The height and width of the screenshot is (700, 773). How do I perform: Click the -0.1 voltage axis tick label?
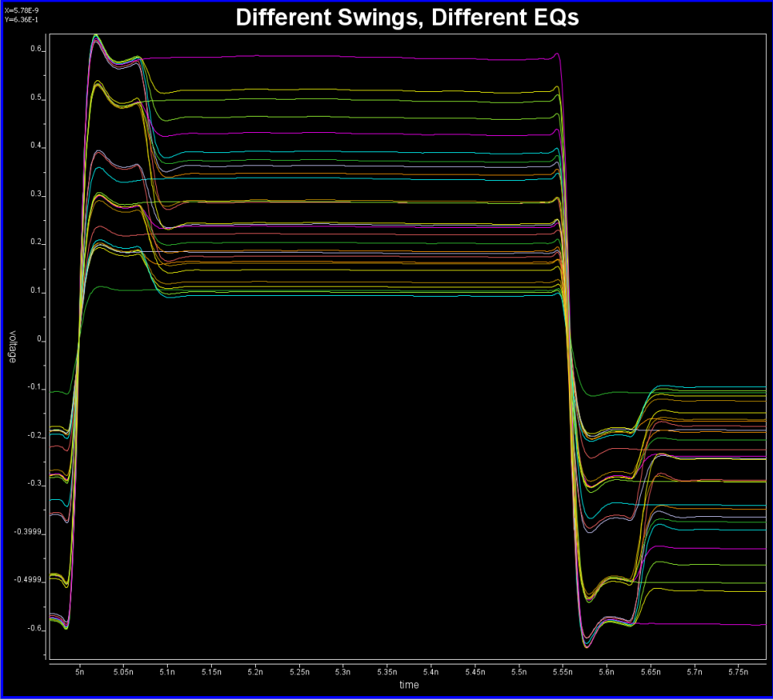pos(35,388)
